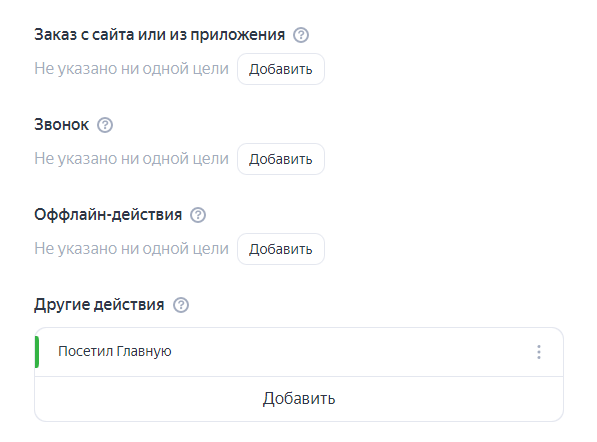Click 'Не указано ни одной цели' under 'Звонок'
This screenshot has height=442, width=597.
pos(131,159)
